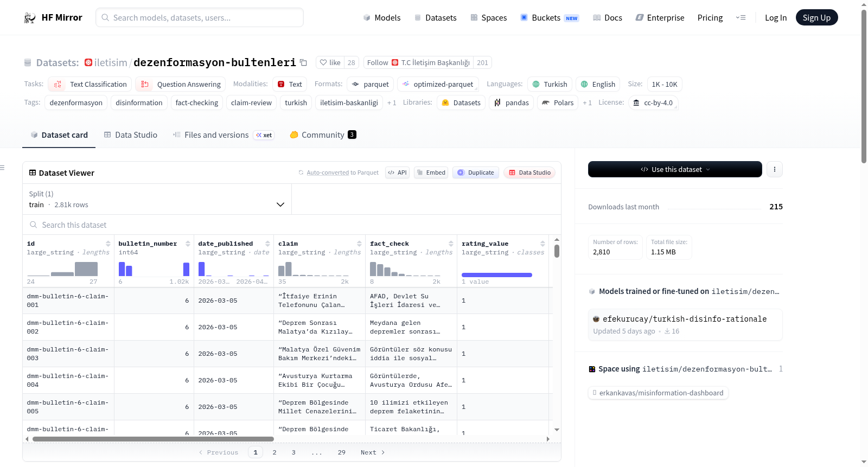
Task: Click the cc-by-4.0 license tag
Action: (x=653, y=103)
